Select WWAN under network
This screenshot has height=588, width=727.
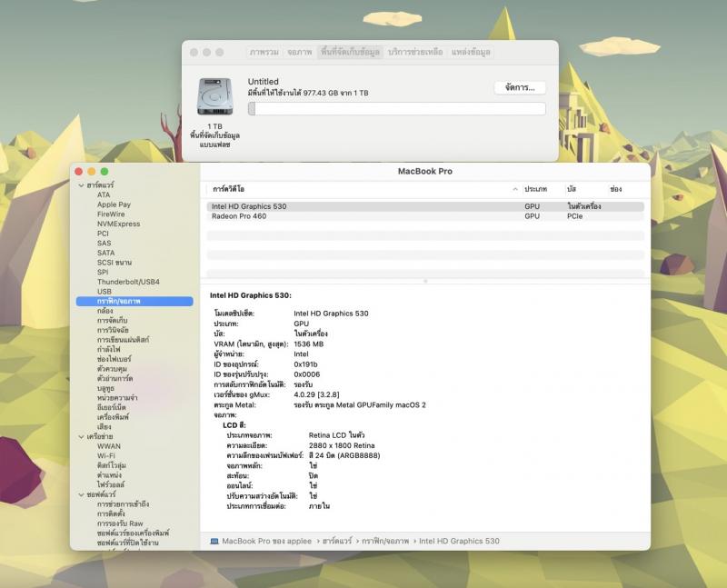point(109,446)
